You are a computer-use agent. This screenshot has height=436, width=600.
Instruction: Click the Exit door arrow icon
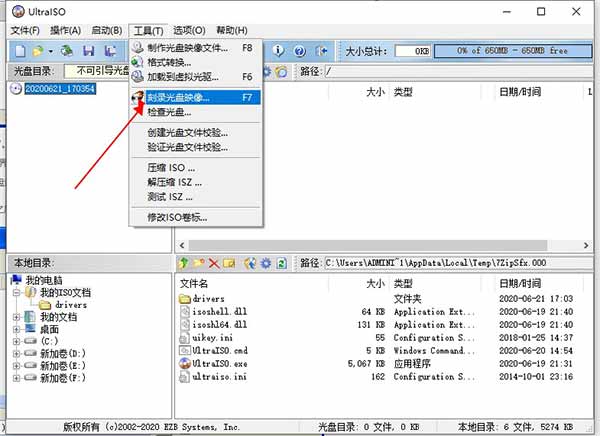click(321, 51)
